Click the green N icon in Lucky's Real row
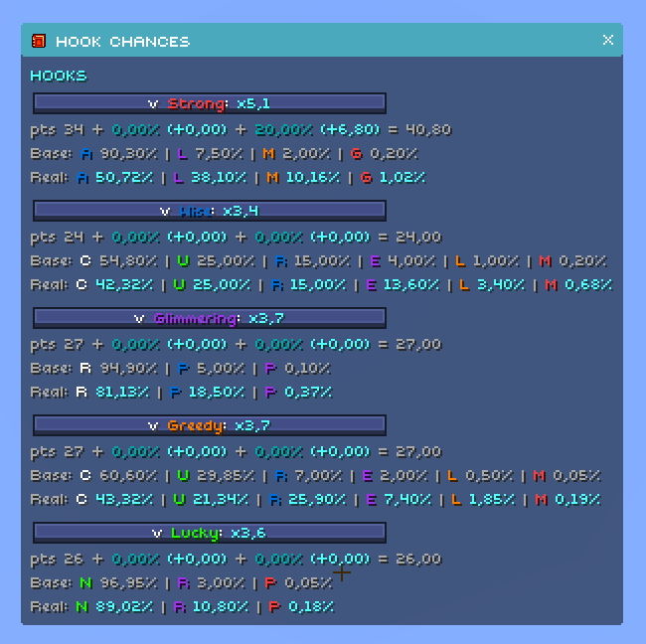This screenshot has height=644, width=646. point(83,606)
